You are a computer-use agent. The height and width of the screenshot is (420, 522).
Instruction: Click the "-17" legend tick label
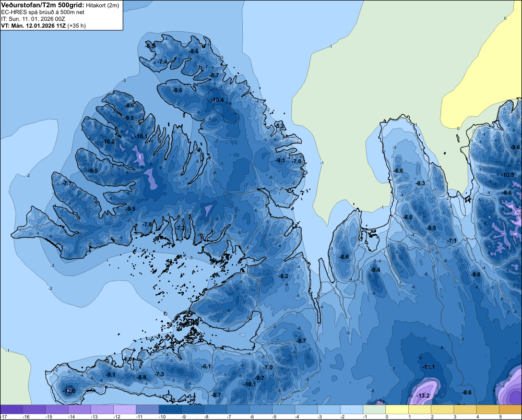tap(4, 417)
